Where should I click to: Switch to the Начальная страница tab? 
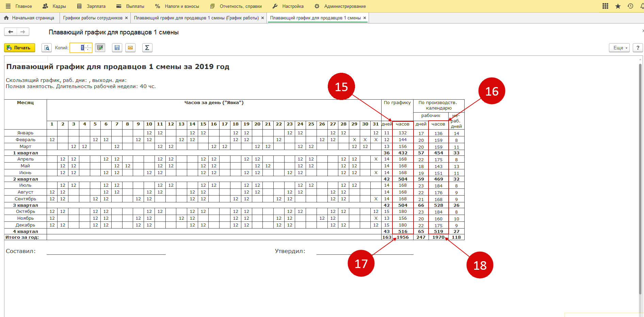(x=29, y=18)
